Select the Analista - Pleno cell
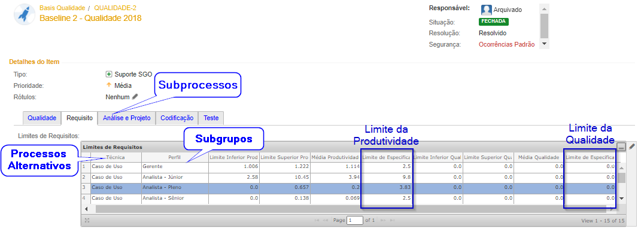The image size is (644, 232). point(175,188)
